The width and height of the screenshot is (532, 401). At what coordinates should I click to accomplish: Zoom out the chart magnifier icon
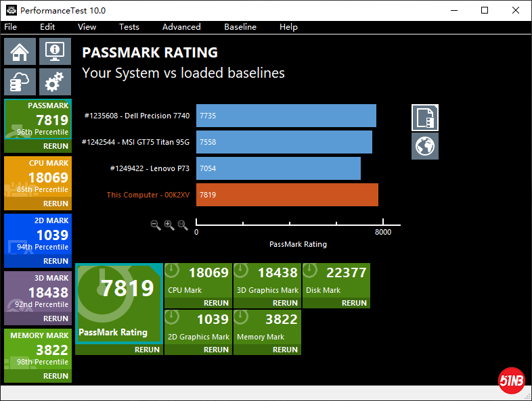(156, 225)
